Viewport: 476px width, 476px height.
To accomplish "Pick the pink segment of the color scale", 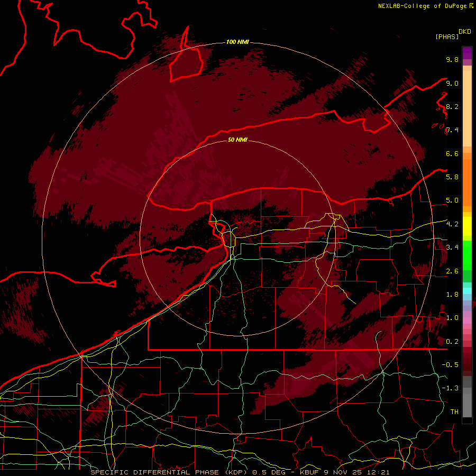I will coord(467,321).
